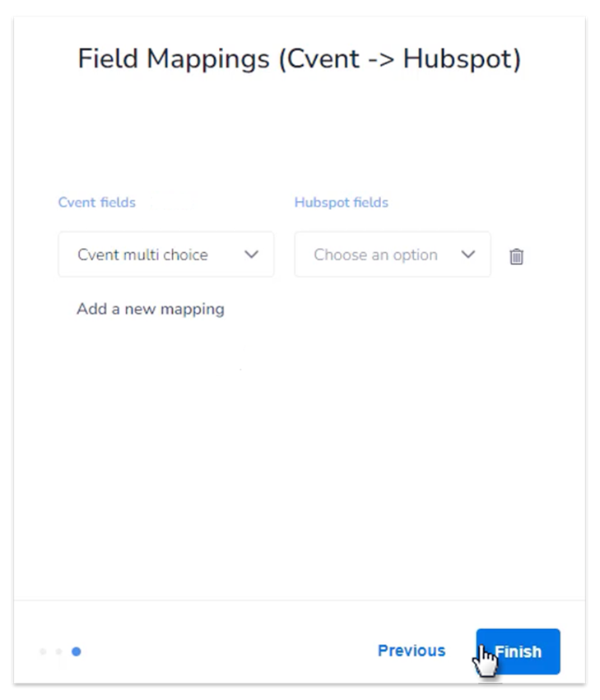
Task: Add a new mapping
Action: pyautogui.click(x=151, y=309)
